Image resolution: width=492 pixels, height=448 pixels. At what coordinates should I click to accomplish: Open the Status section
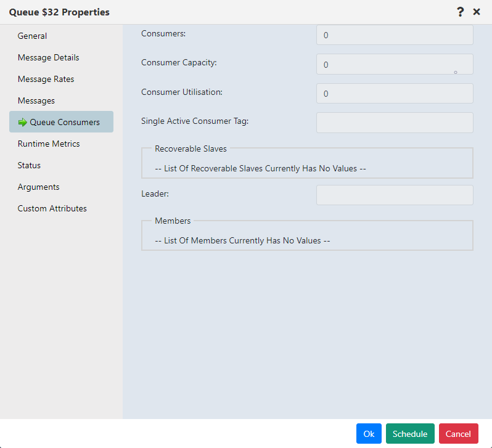tap(29, 165)
